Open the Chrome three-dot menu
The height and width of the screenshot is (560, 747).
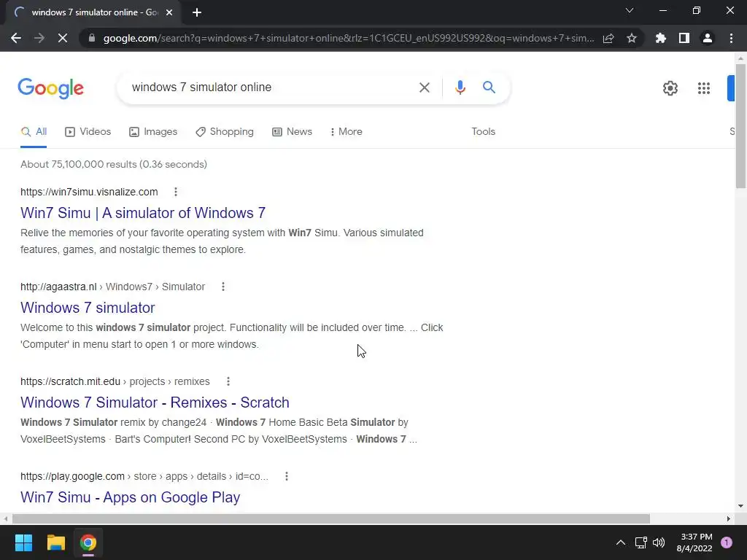[731, 38]
